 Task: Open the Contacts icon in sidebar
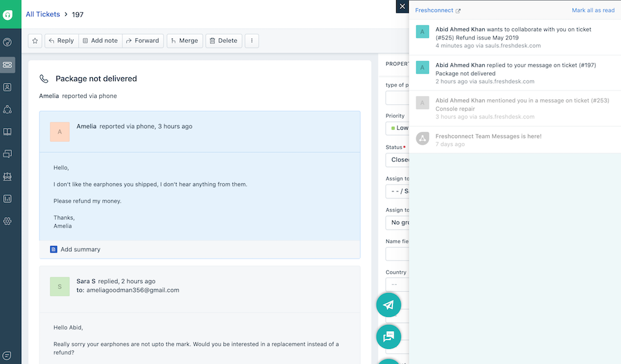click(8, 87)
